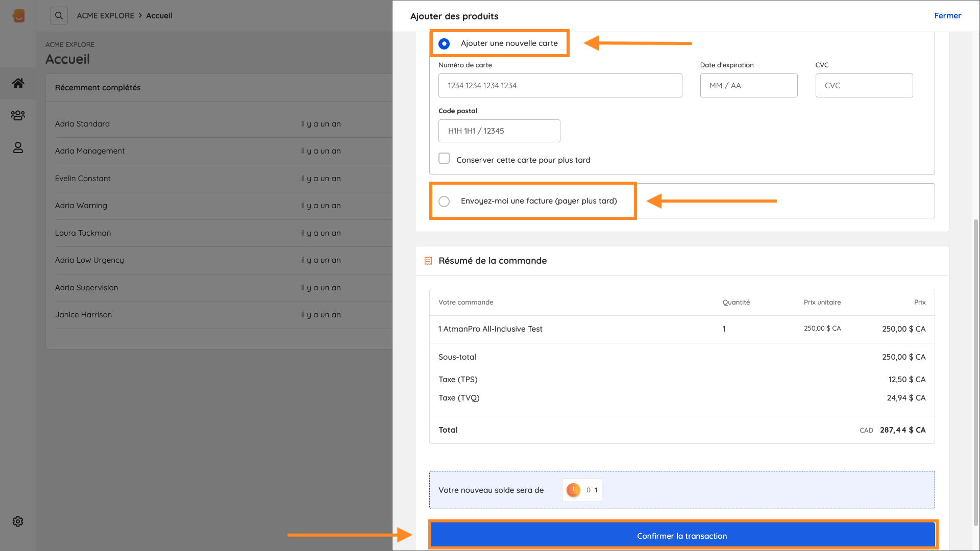Click the 'Code postal' input field
The height and width of the screenshot is (551, 980).
(499, 131)
